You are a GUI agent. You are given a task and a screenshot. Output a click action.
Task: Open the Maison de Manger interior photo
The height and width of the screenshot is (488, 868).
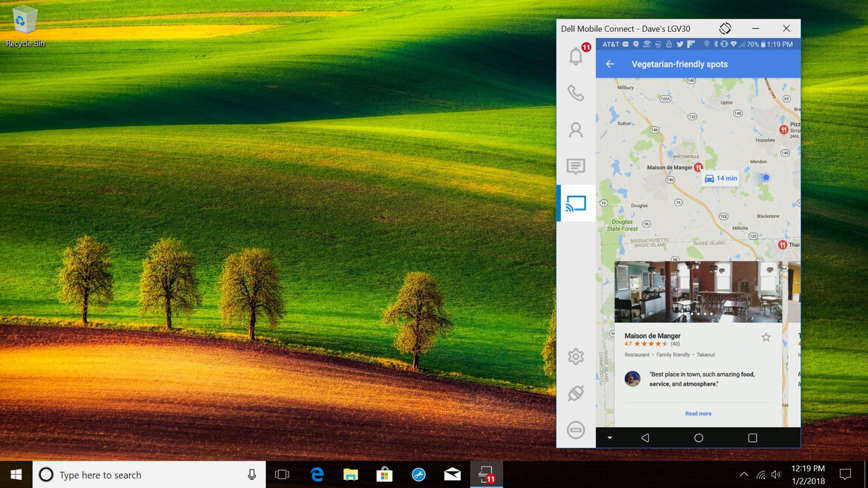[698, 291]
